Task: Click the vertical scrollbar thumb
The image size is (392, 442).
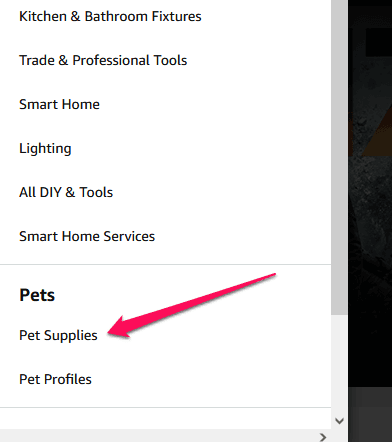Action: click(339, 157)
